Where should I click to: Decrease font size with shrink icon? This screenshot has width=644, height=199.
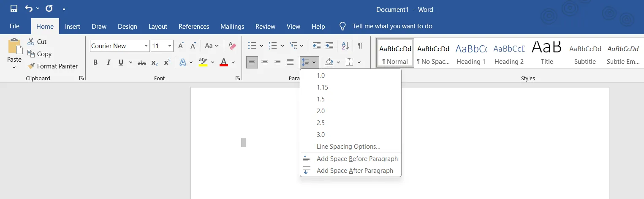point(193,46)
